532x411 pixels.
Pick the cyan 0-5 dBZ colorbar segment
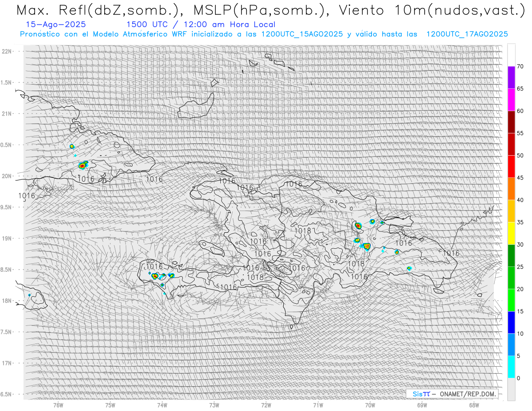[x=511, y=367]
